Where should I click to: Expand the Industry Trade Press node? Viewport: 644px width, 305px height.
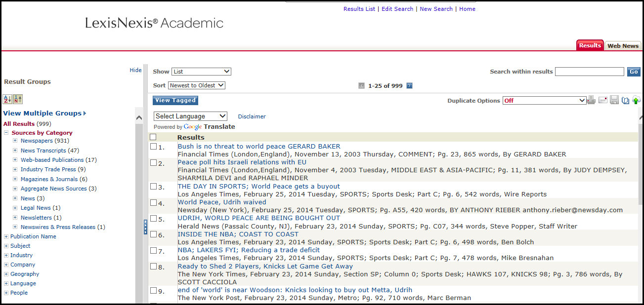(15, 169)
